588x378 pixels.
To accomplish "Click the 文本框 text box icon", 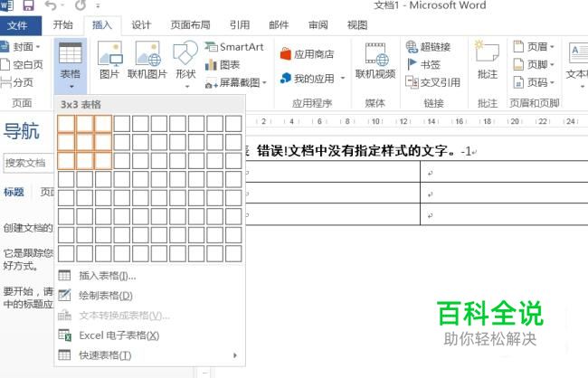I will coord(578,53).
